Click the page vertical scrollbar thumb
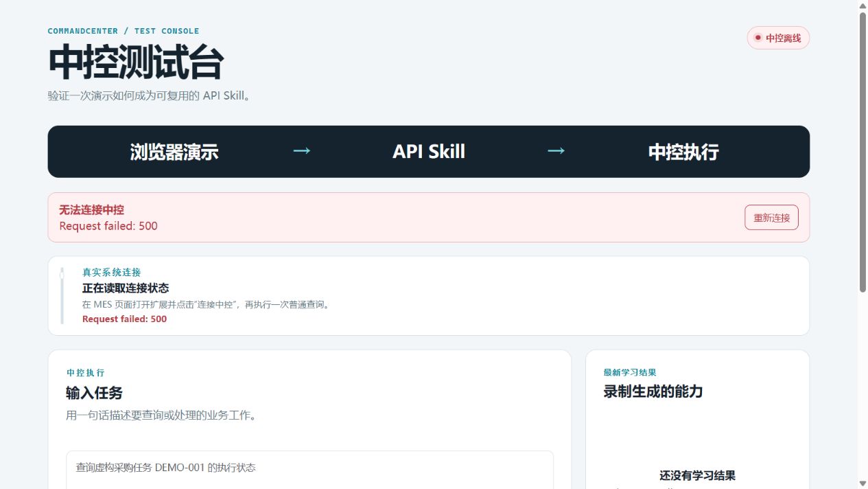 [863, 152]
